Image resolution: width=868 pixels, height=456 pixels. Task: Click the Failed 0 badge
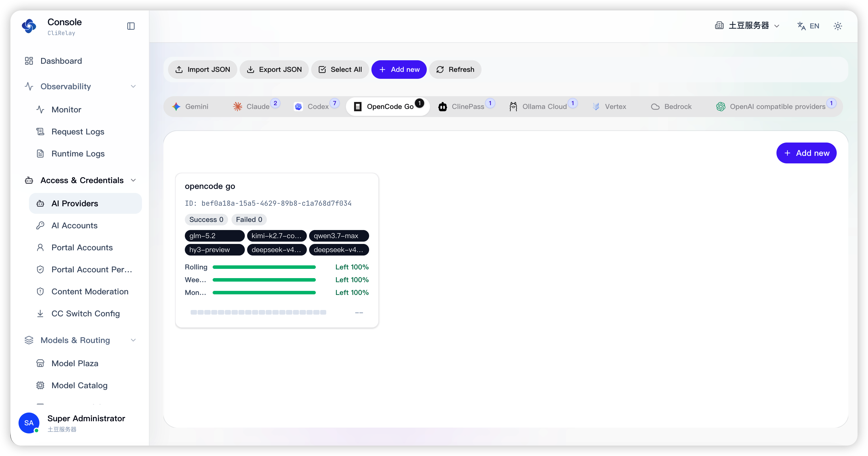[x=249, y=220]
